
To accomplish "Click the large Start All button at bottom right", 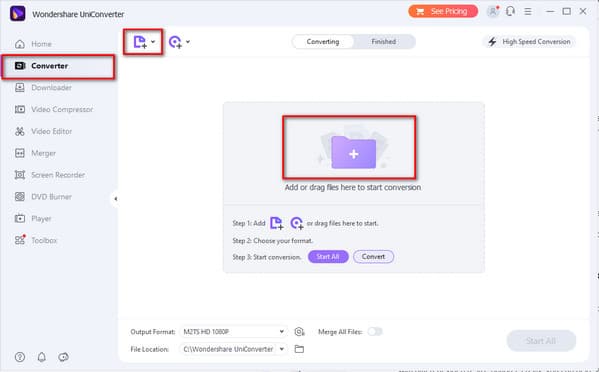I will [x=541, y=341].
